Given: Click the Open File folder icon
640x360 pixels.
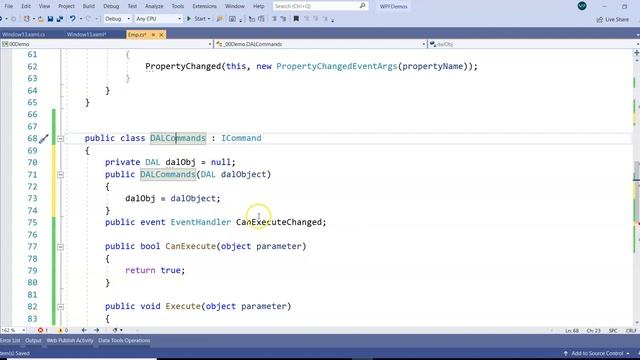Looking at the screenshot, I should (x=40, y=19).
